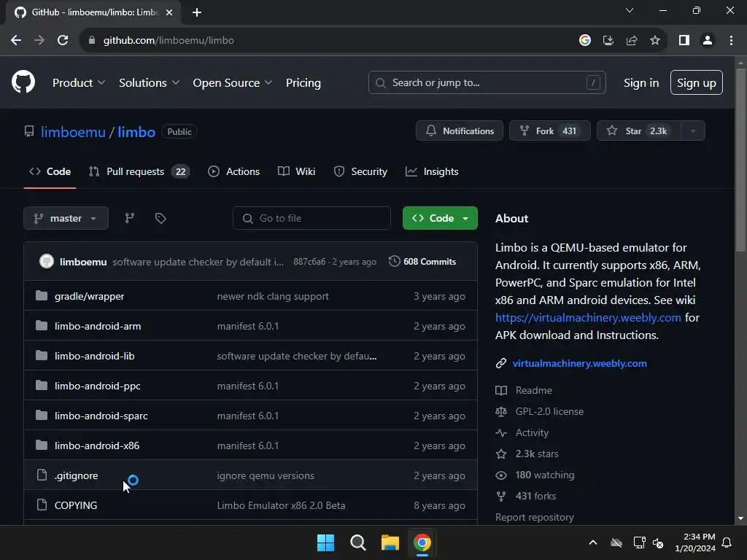Open the Insights tab
747x560 pixels.
pyautogui.click(x=432, y=171)
